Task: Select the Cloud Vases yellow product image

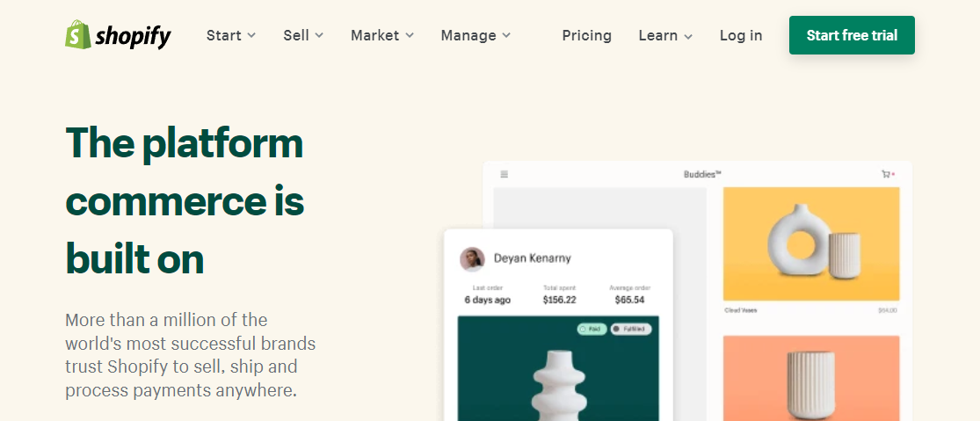Action: click(x=811, y=243)
